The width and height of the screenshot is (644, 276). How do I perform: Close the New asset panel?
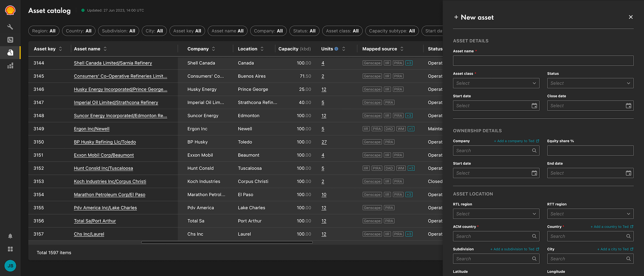tap(631, 17)
